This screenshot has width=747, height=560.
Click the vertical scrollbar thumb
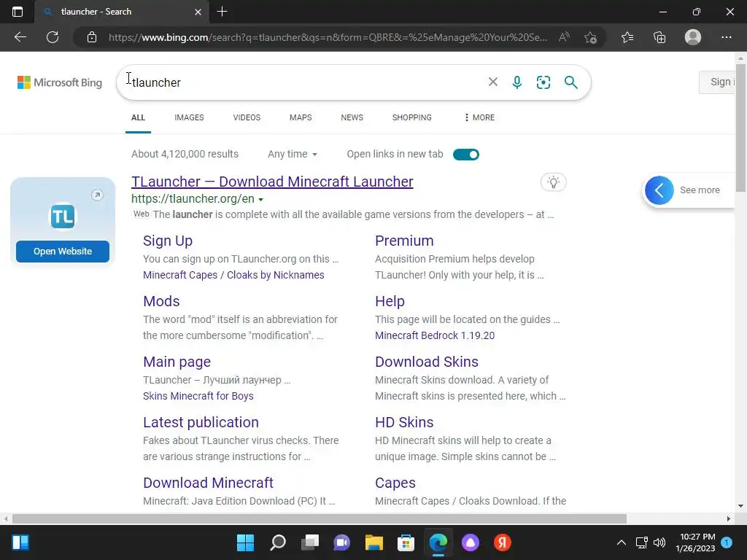point(740,128)
